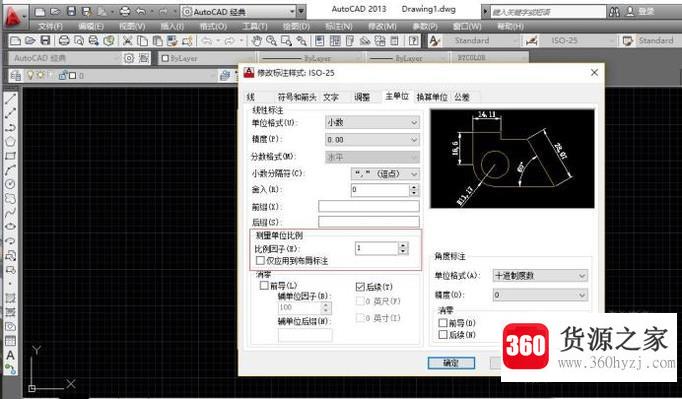Click 登录 sign-in button

[x=647, y=12]
